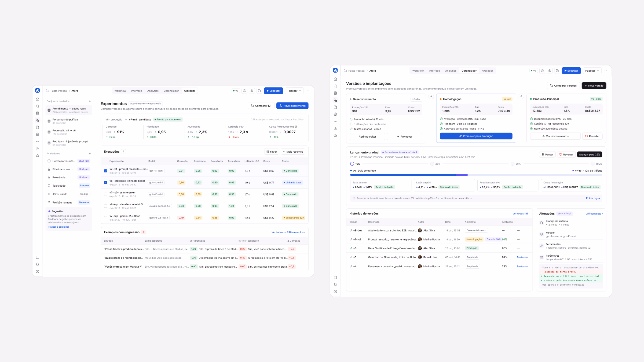Screen dimensions: 644x362
Task: Open the Mais recentes sort dropdown
Action: [x=293, y=152]
